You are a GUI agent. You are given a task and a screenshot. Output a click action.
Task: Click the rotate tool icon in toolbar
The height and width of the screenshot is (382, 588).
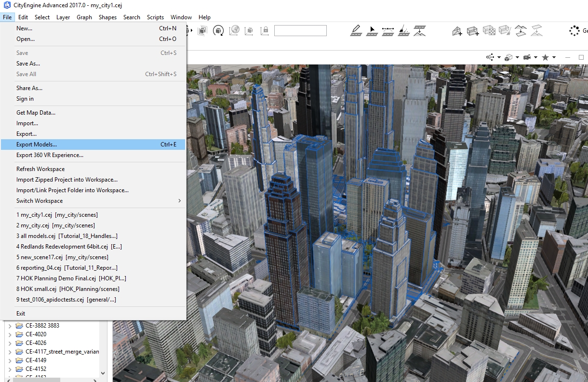(x=218, y=30)
